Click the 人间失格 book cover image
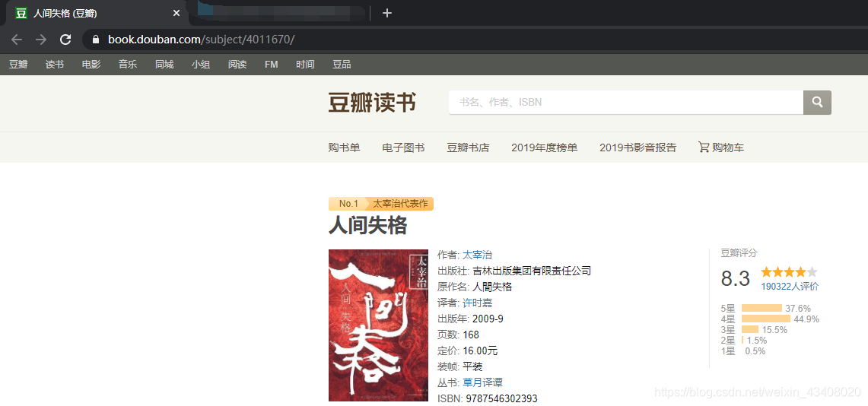Screen dimensions: 868x406 click(379, 325)
